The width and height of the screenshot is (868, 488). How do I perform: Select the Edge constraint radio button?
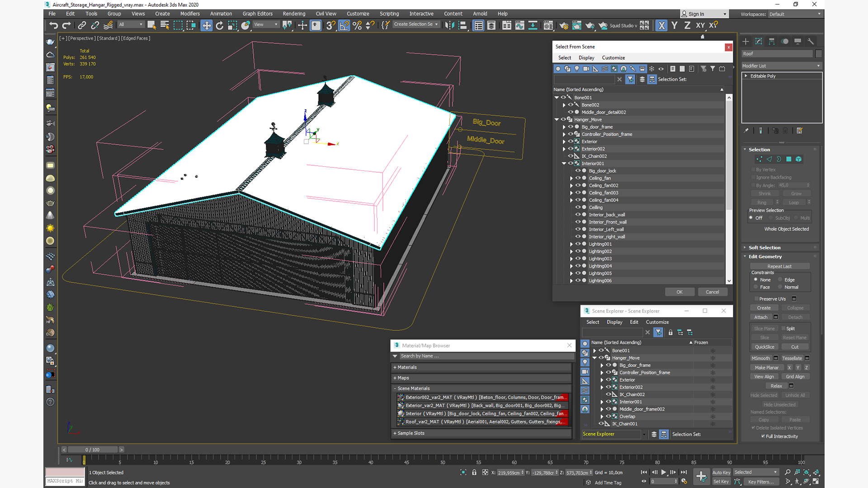coord(780,280)
